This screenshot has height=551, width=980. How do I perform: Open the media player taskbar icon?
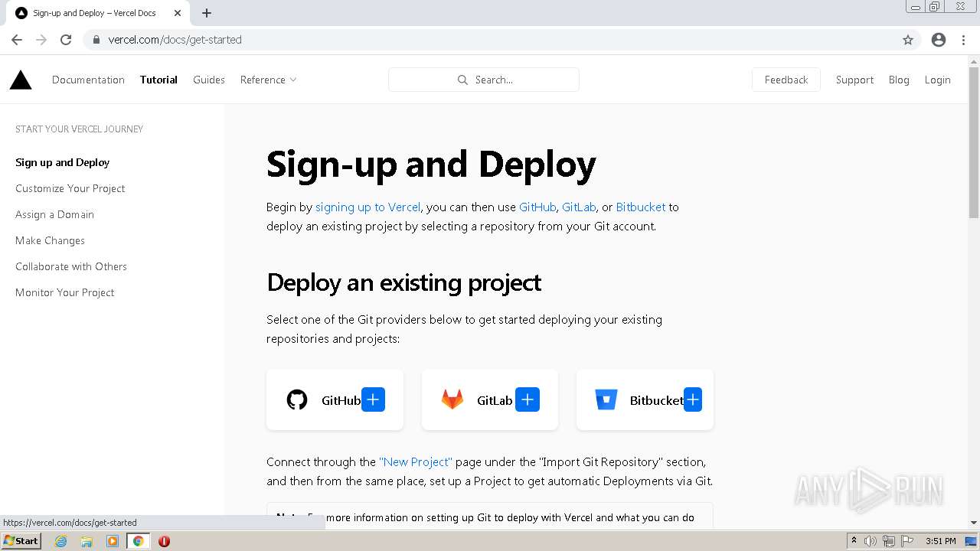click(x=113, y=541)
